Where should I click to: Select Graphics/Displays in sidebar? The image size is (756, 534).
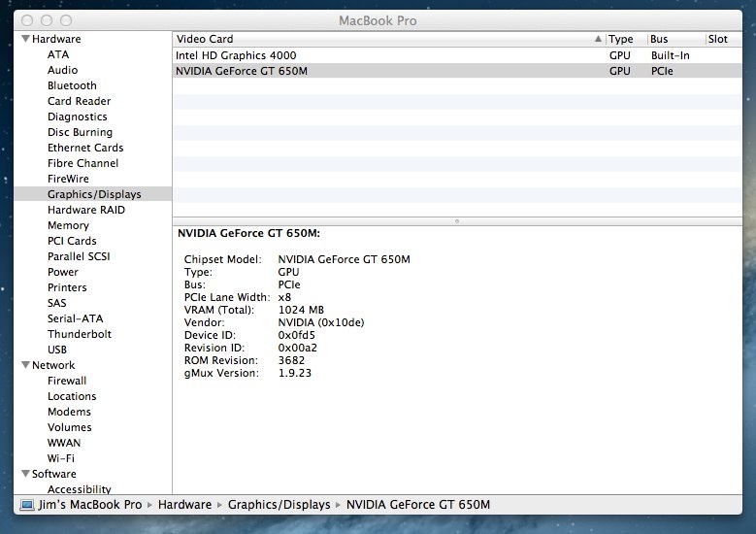tap(94, 194)
